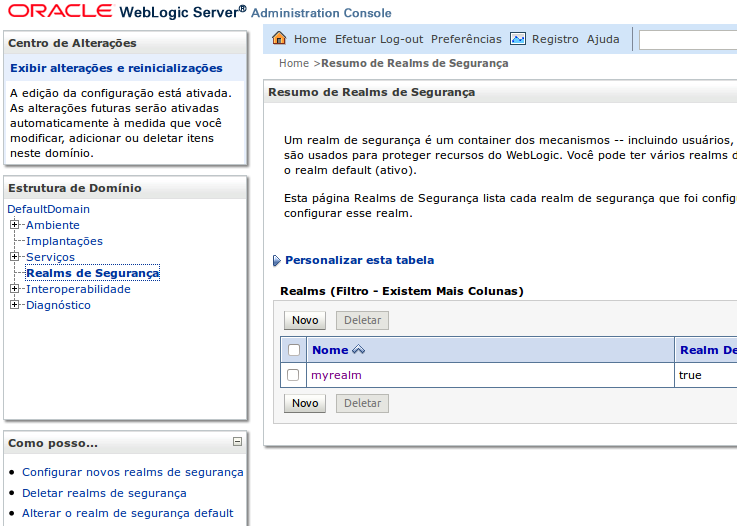Viewport: 737px width, 526px height.
Task: Select Implantações in the domain tree
Action: (64, 241)
